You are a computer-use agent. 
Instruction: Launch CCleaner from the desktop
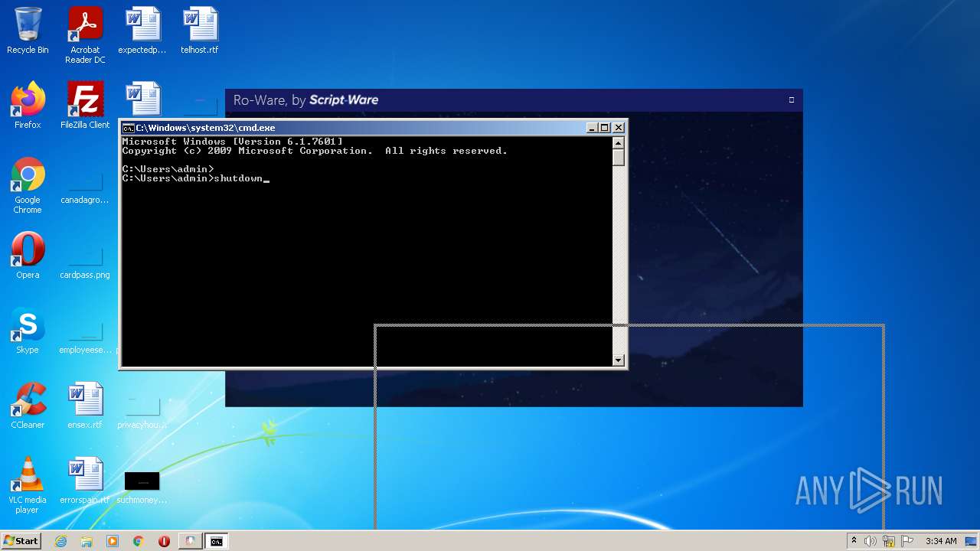[28, 406]
